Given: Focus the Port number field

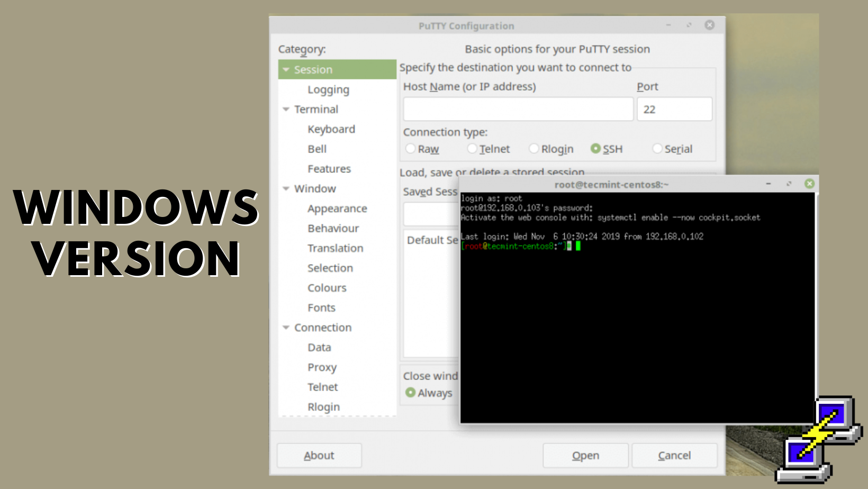Looking at the screenshot, I should [x=674, y=109].
